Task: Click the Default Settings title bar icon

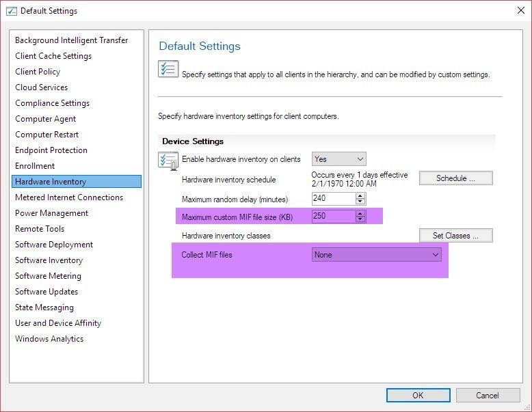Action: tap(11, 11)
